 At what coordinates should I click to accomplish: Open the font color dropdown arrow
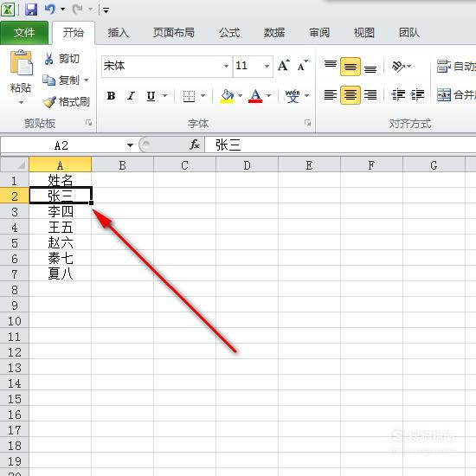[268, 95]
